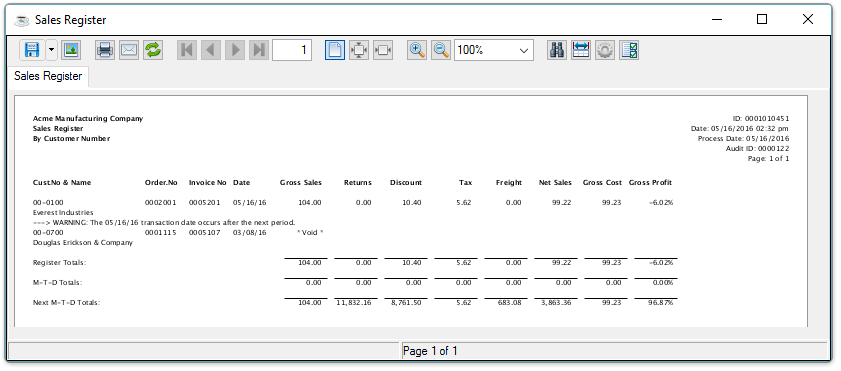Click the column width table icon
The height and width of the screenshot is (371, 841).
point(581,50)
